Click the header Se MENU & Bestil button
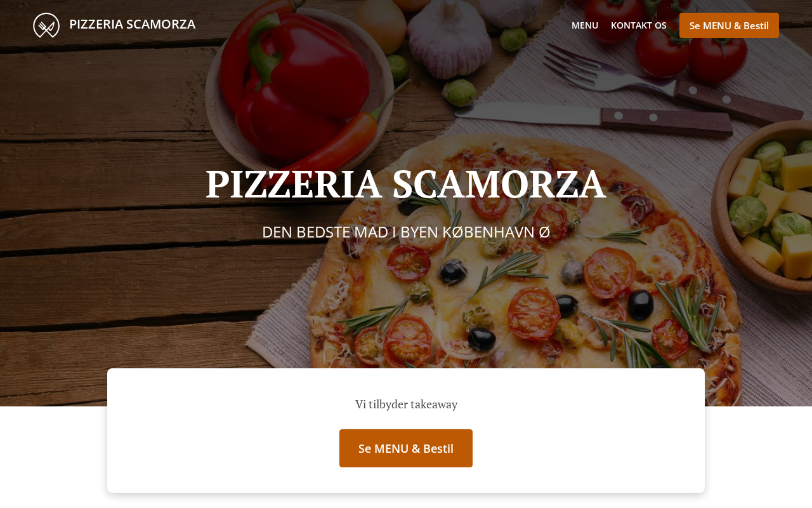 (x=729, y=25)
